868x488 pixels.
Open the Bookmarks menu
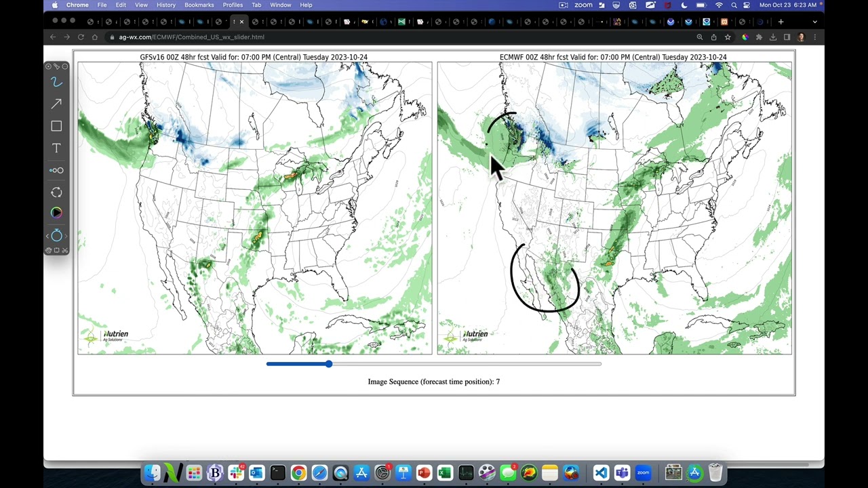point(199,5)
